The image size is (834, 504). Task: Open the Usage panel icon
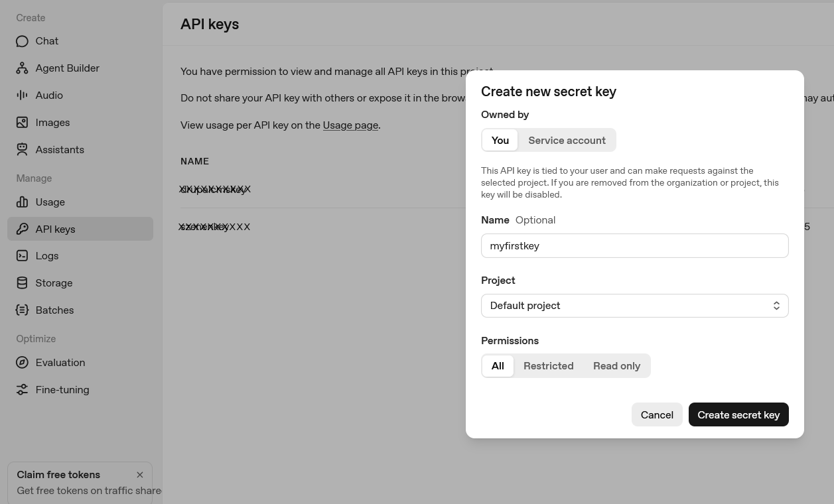pyautogui.click(x=22, y=202)
